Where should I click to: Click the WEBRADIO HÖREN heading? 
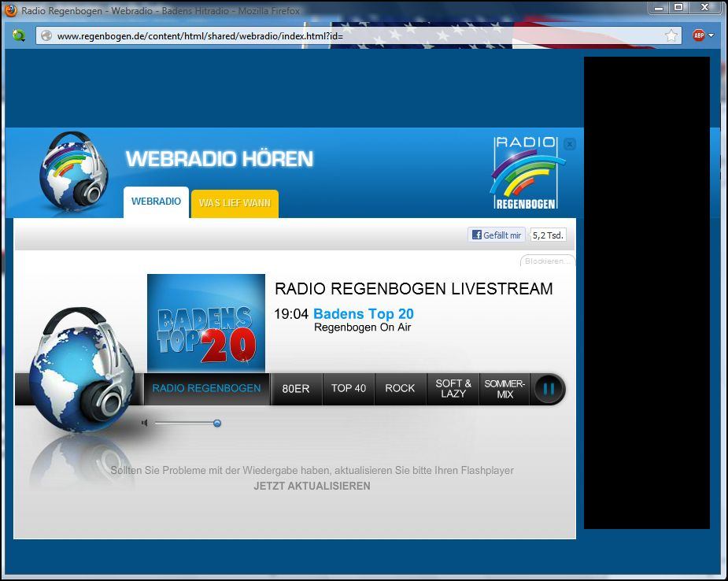[220, 159]
